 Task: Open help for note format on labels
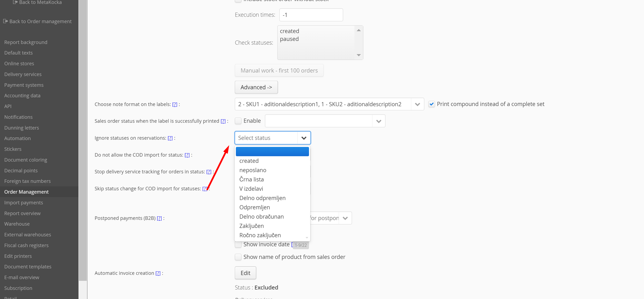[x=175, y=104]
